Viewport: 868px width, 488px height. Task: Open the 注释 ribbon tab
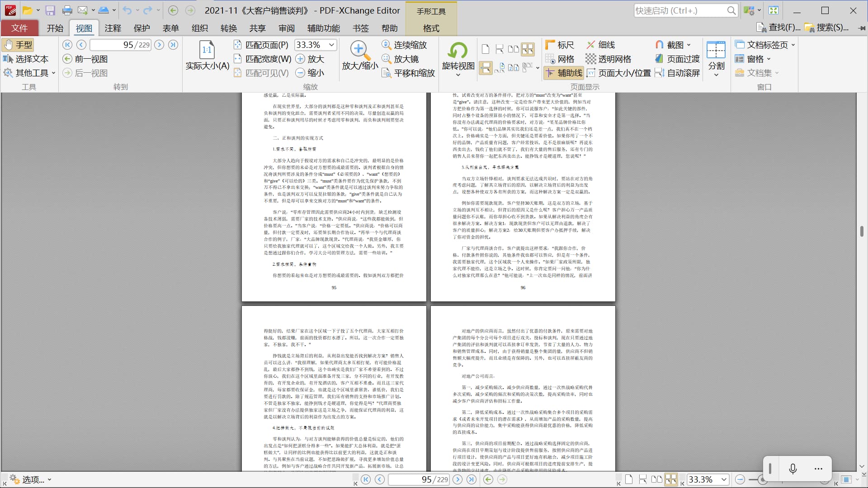point(113,28)
